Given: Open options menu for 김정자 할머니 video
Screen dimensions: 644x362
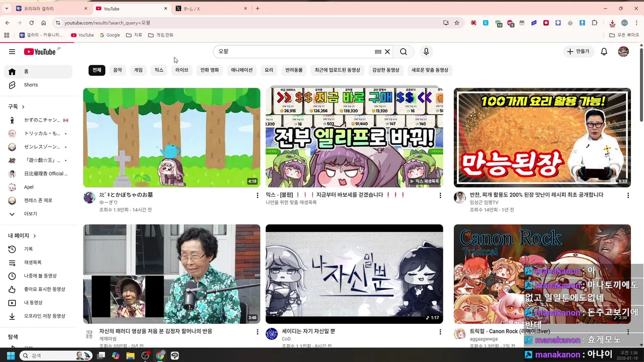Looking at the screenshot, I should tap(258, 332).
